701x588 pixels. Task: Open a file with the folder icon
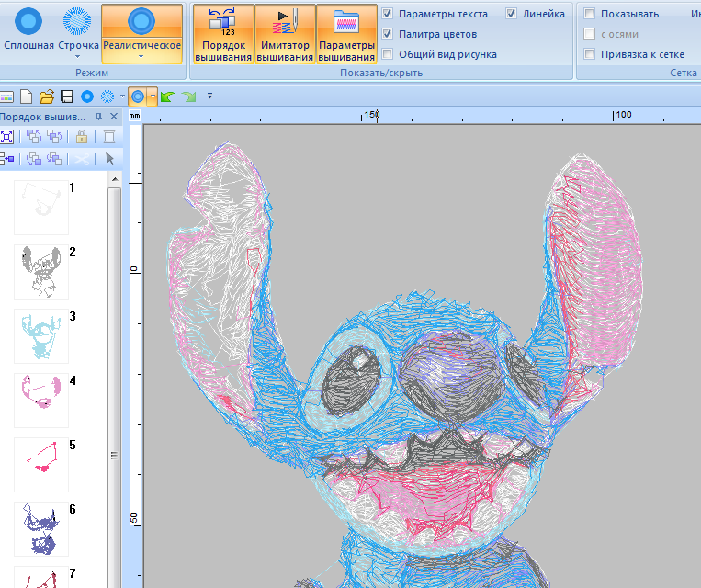click(x=47, y=96)
